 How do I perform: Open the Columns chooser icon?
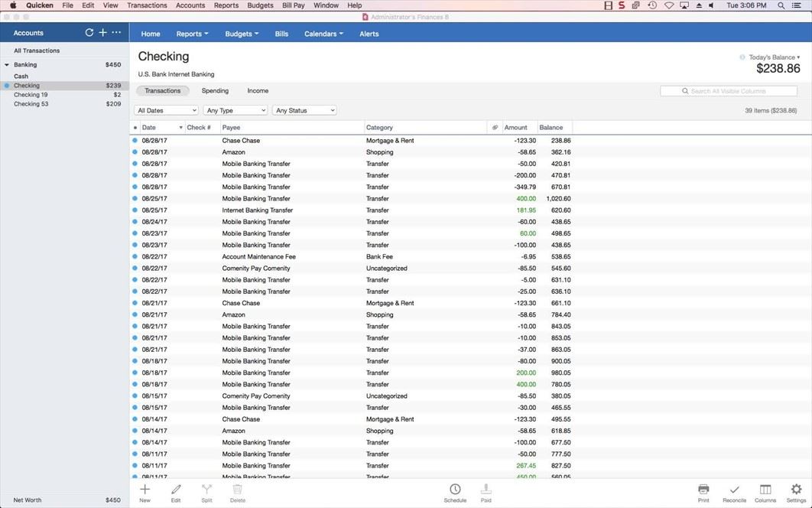tap(765, 490)
